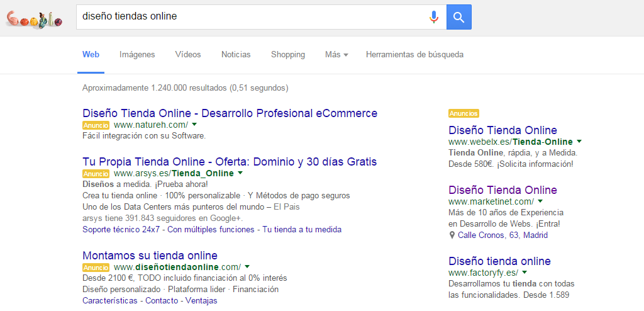644x311 pixels.
Task: Open factoryfy 'Diseño tienda online' sidebar ad
Action: [x=500, y=261]
